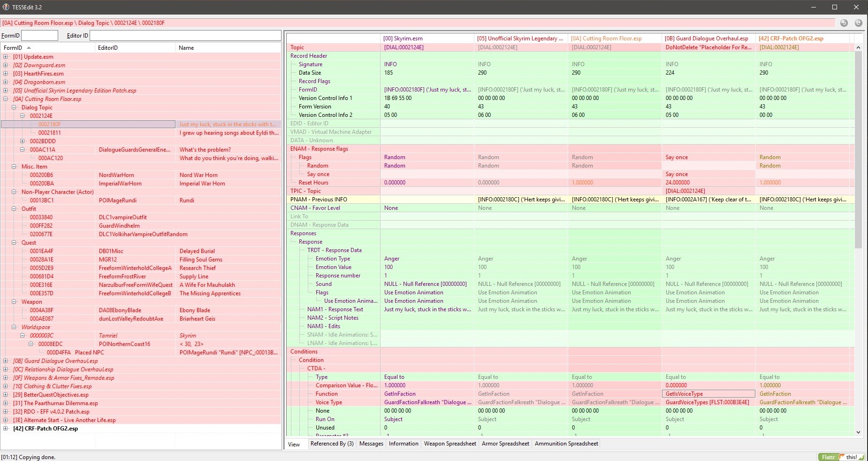
Task: Expand the [04] Dragonborn.esm node
Action: point(6,82)
